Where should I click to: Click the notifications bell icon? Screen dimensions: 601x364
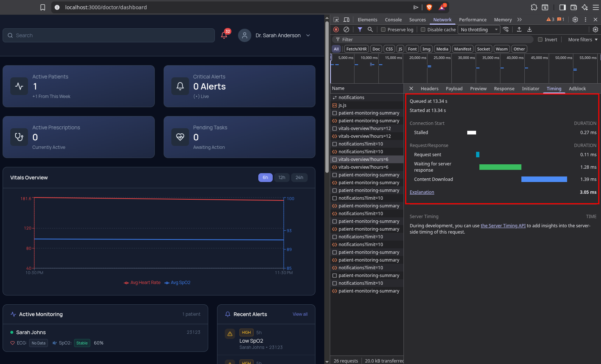[224, 35]
